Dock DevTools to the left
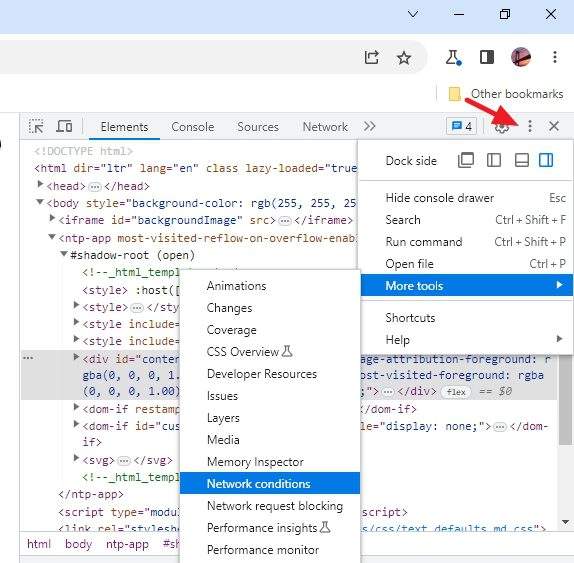The height and width of the screenshot is (563, 574). [494, 160]
